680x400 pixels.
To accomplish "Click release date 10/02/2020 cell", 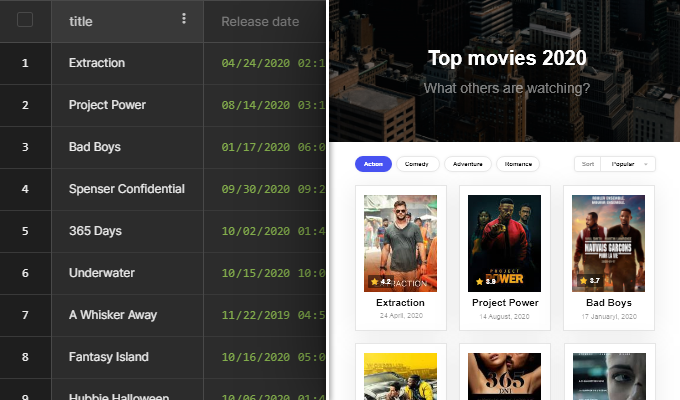I will click(265, 231).
